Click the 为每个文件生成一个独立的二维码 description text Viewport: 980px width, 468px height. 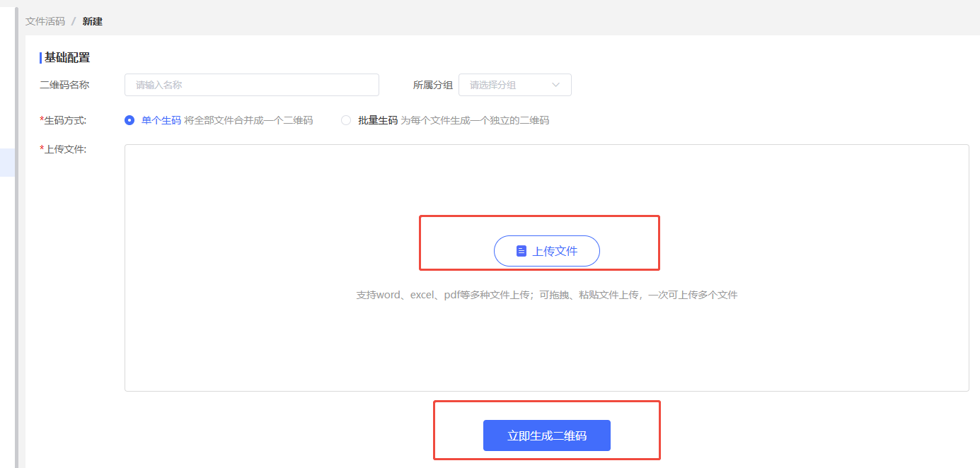[475, 120]
